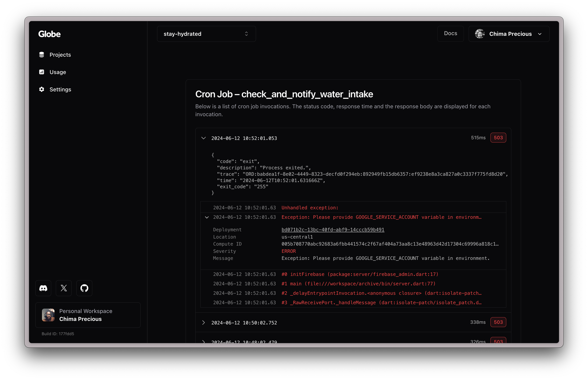Collapse the GOOGLE_SERVICE_ACCOUNT exception log row
The image size is (588, 380).
click(x=207, y=217)
